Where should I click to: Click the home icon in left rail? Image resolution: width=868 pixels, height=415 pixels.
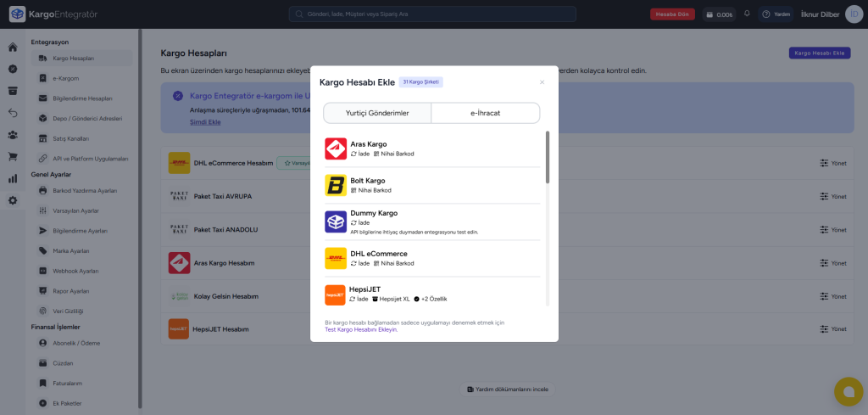(12, 47)
